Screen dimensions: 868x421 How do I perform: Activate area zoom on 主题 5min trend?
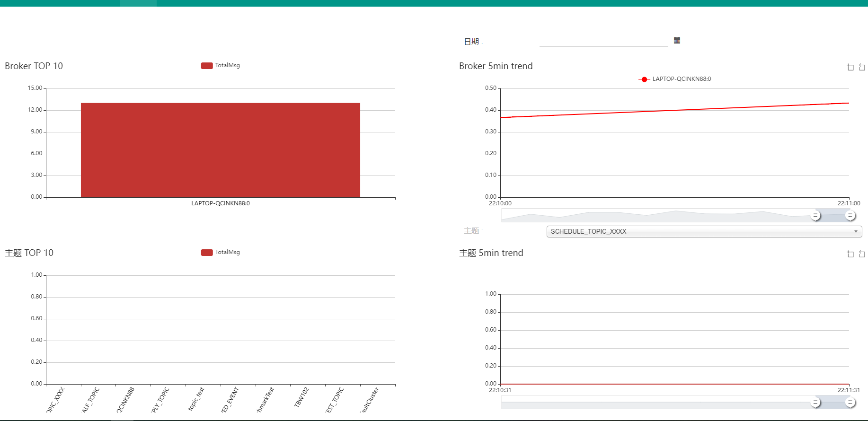click(850, 254)
